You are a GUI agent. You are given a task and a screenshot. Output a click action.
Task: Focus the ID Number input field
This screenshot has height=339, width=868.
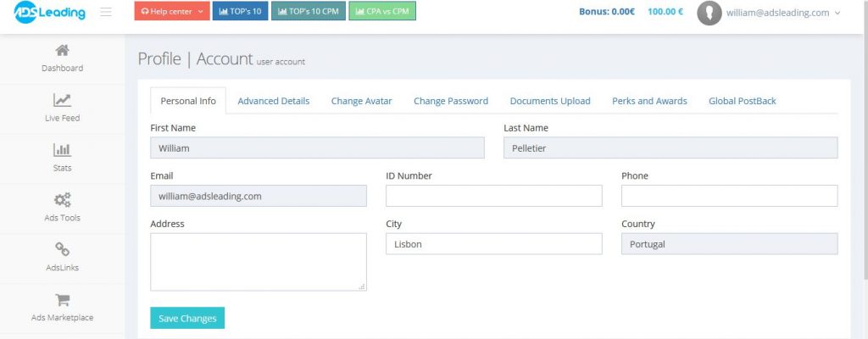click(494, 196)
